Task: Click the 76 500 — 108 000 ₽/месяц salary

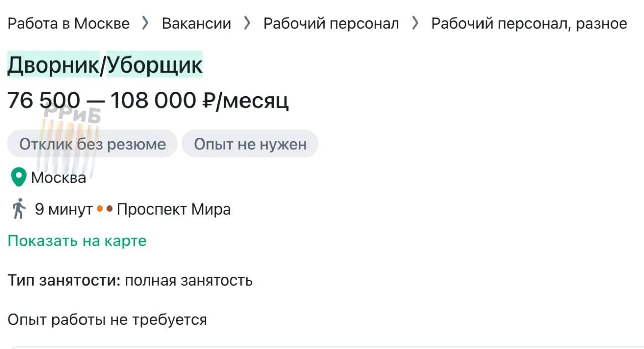Action: click(x=148, y=101)
